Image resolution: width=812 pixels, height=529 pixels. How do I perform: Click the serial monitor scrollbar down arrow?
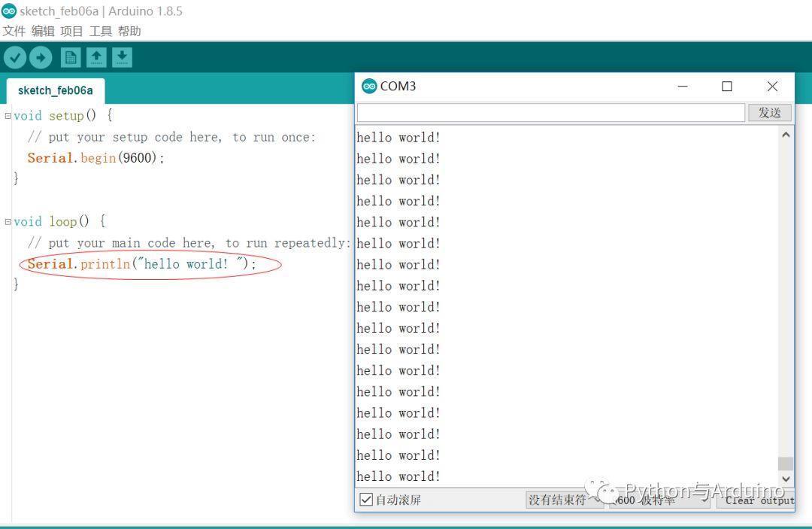point(786,479)
